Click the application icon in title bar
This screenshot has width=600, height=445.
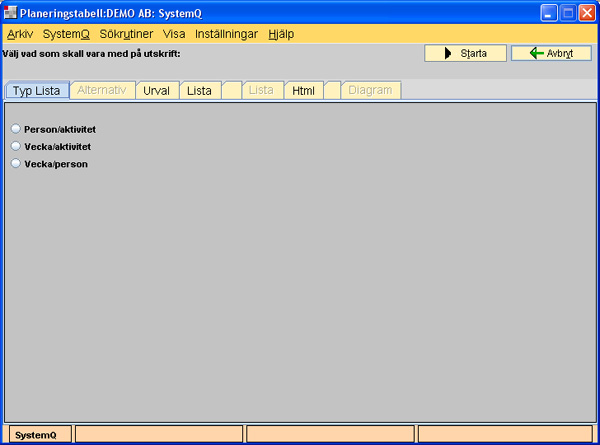10,13
